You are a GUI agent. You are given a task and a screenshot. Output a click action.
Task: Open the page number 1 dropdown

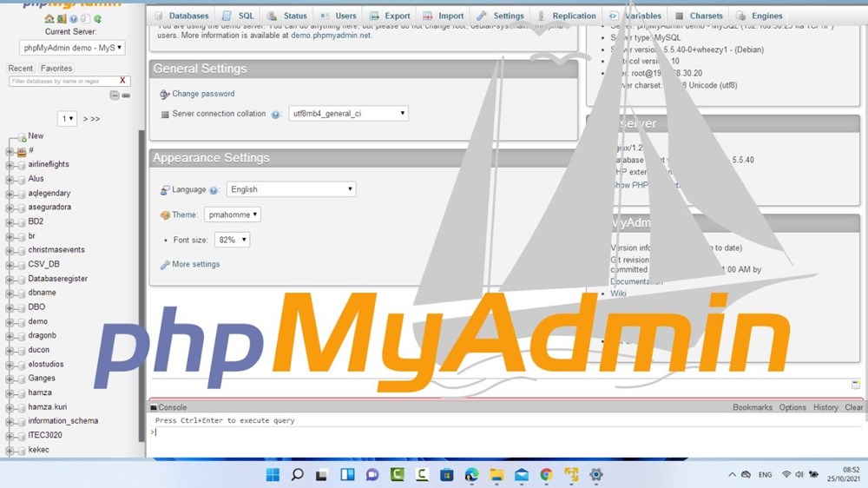click(67, 119)
